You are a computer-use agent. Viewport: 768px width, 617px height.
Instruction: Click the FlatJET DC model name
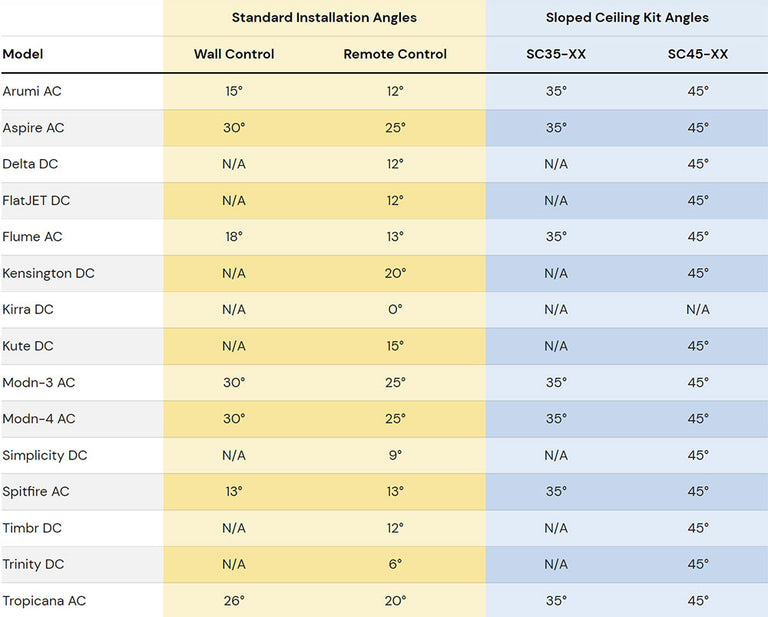[36, 200]
